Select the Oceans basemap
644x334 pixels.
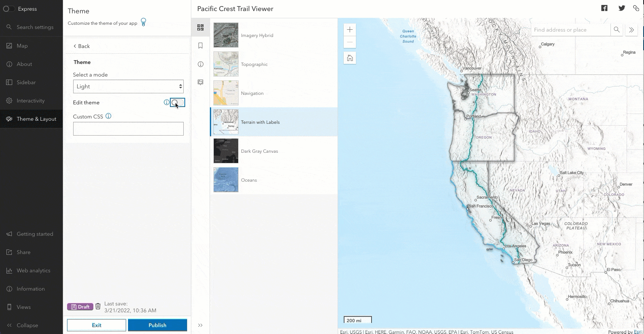(x=274, y=180)
